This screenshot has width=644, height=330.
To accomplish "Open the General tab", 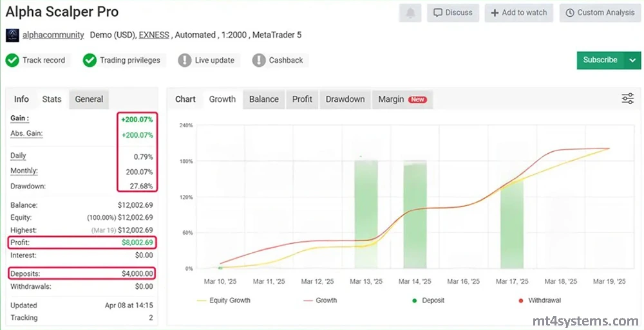I will point(89,99).
